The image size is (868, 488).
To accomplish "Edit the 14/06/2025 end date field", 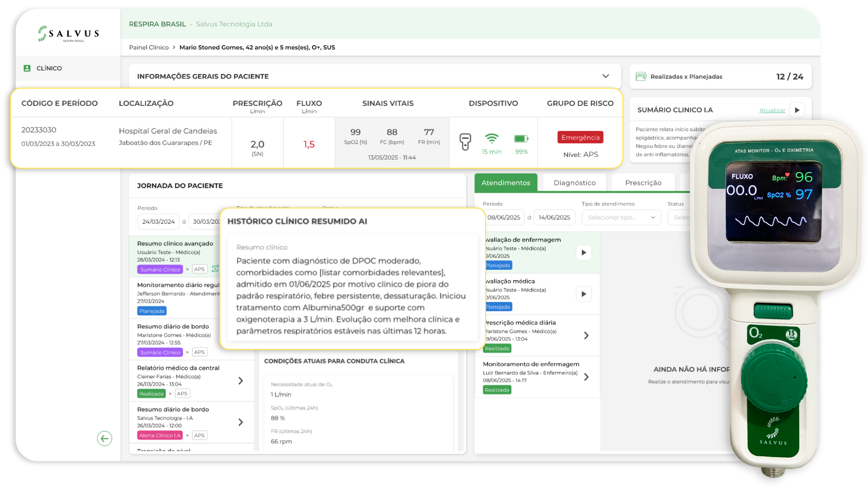I will [554, 217].
